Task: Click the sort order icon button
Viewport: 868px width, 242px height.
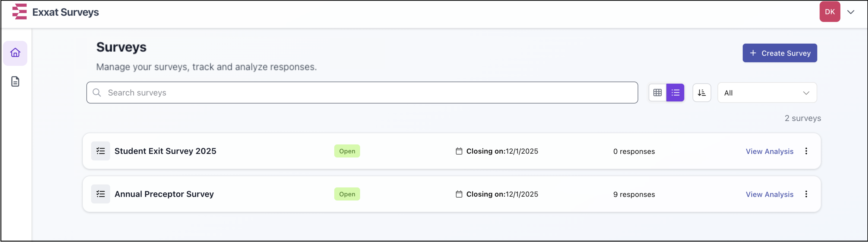Action: click(702, 93)
